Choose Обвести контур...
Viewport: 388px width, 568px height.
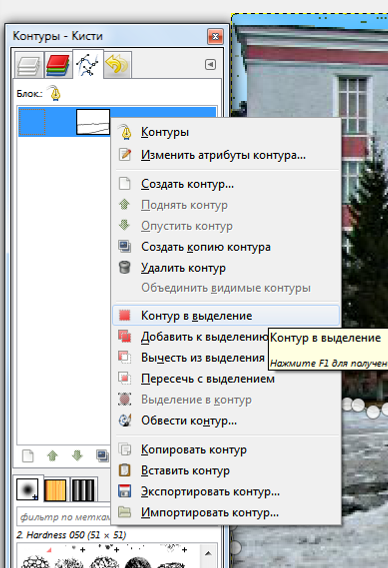point(226,421)
